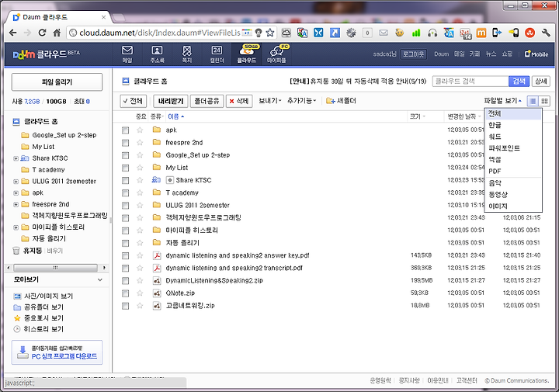Open the 주소록 address book icon
Image resolution: width=559 pixels, height=392 pixels.
[157, 54]
